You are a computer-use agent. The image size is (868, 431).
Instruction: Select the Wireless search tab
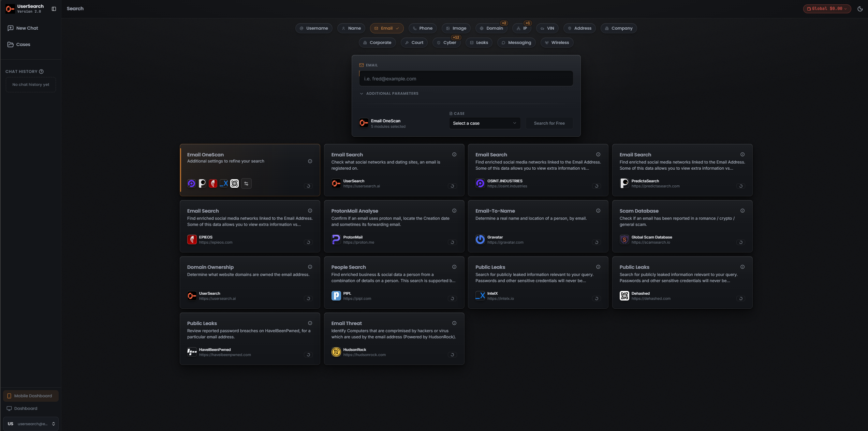[557, 43]
